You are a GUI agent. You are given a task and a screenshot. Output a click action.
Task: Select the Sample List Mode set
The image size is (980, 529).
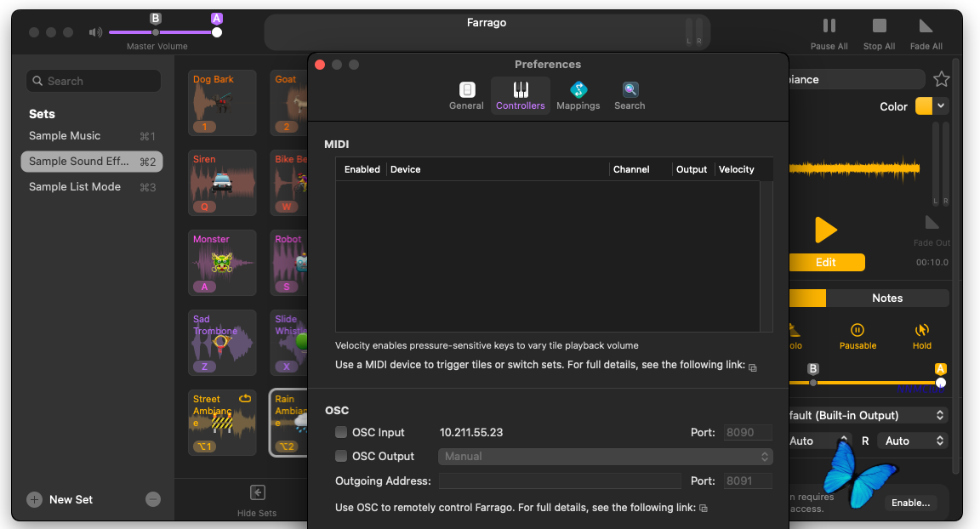click(x=92, y=187)
